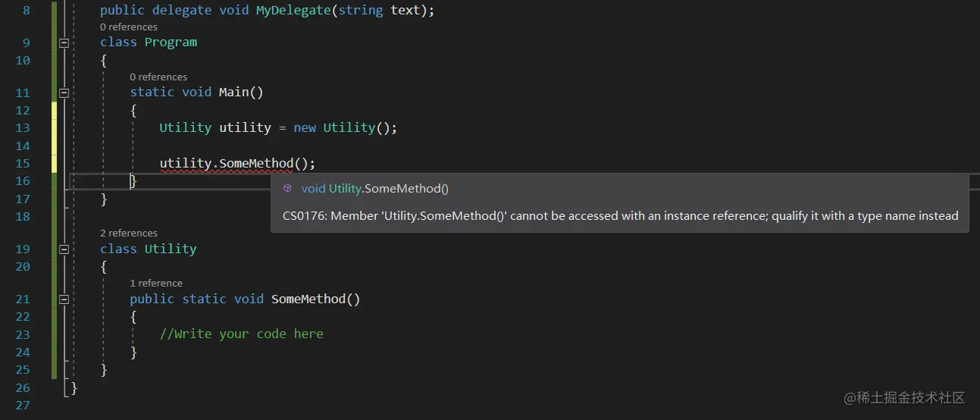Click line number 8 in the margin
The image size is (980, 420).
pyautogui.click(x=27, y=11)
